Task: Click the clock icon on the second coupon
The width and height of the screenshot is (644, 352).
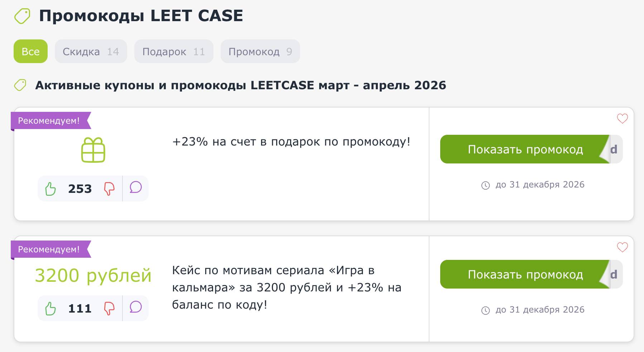Action: [x=486, y=310]
